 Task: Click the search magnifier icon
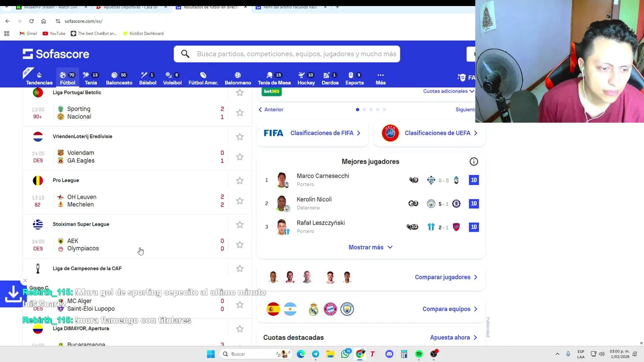pyautogui.click(x=185, y=54)
